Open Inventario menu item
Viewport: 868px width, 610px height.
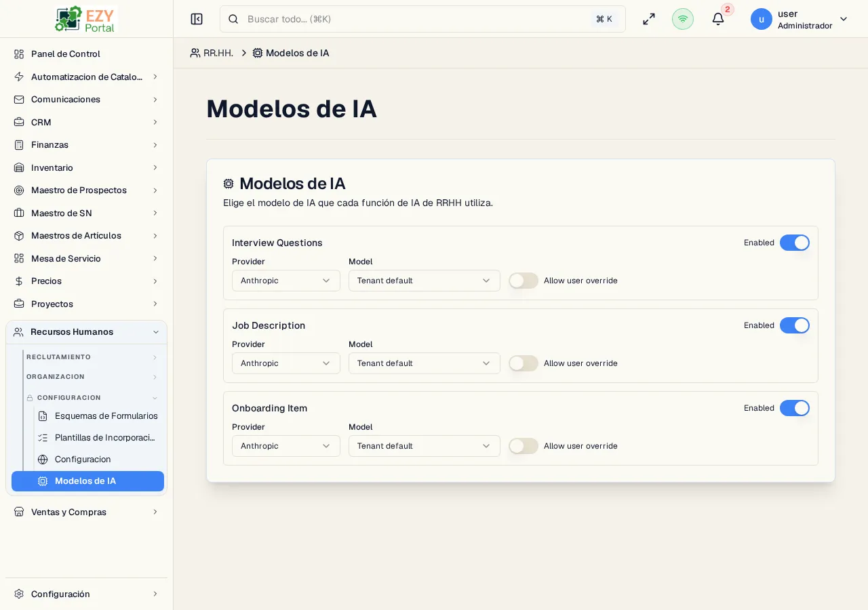(x=87, y=167)
